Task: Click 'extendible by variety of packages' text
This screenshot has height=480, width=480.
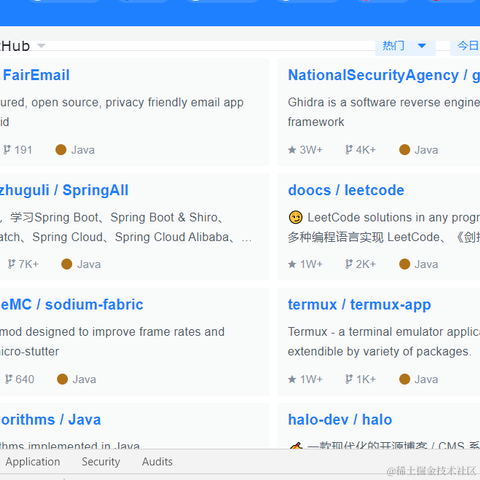Action: tap(379, 351)
